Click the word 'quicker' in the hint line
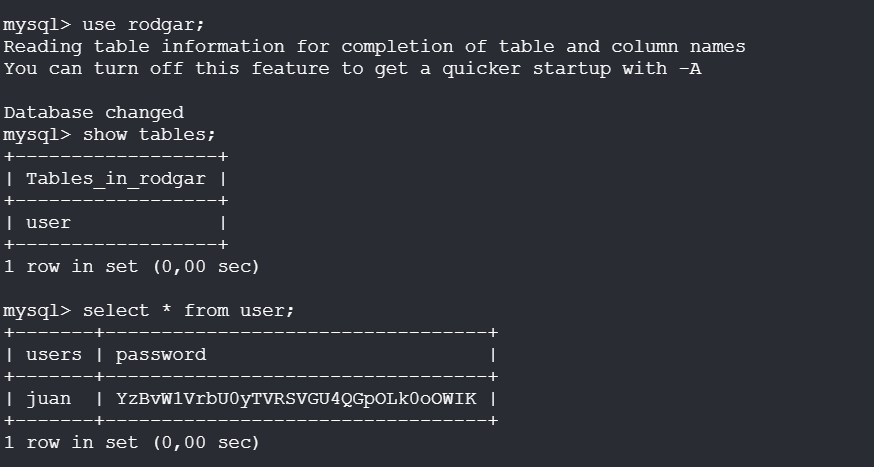The image size is (874, 467). (x=474, y=69)
